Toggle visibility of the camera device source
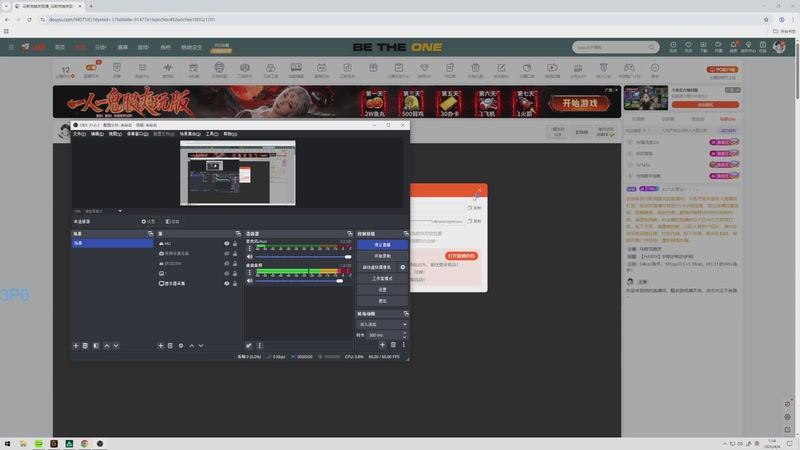 pos(227,254)
